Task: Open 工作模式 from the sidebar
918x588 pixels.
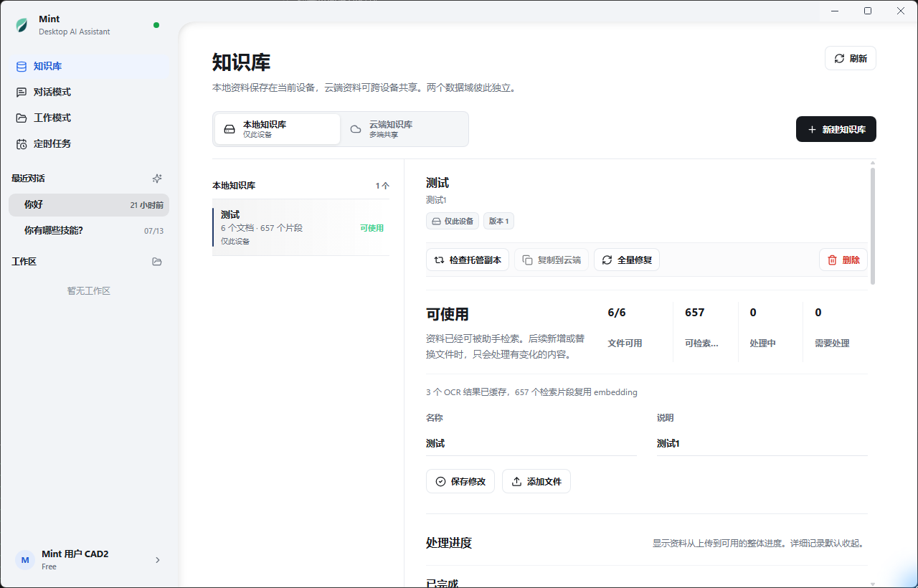Action: (89, 118)
